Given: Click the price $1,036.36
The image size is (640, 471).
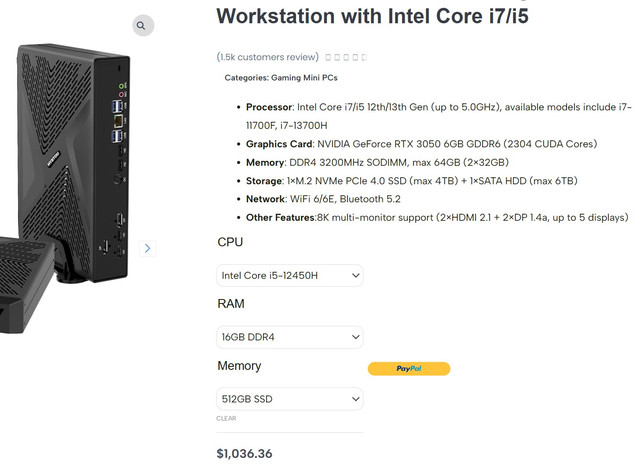Looking at the screenshot, I should click(x=244, y=453).
